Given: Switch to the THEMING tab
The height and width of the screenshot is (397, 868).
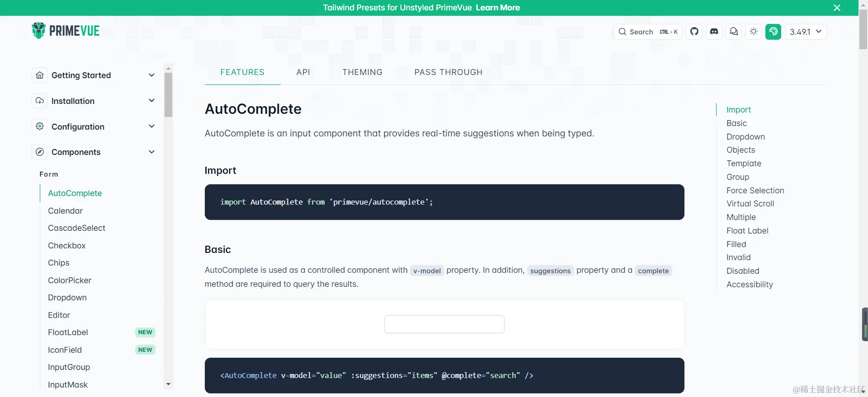Looking at the screenshot, I should (362, 72).
